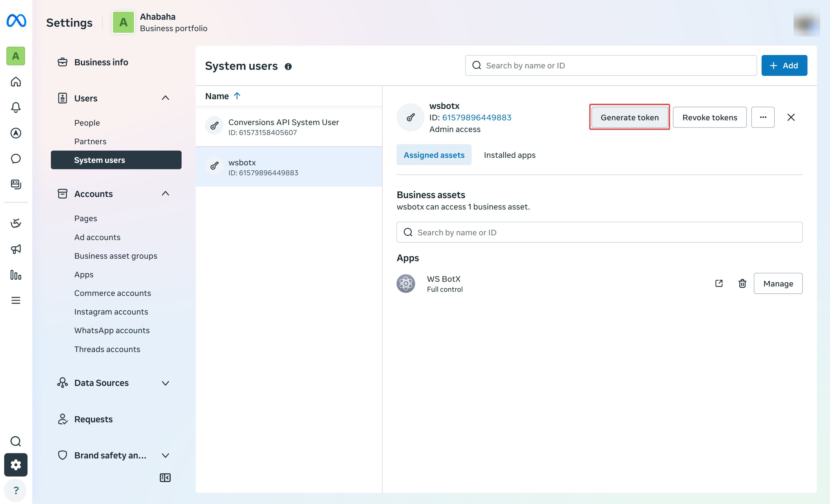Collapse the Accounts section
The height and width of the screenshot is (504, 830).
[x=165, y=194]
